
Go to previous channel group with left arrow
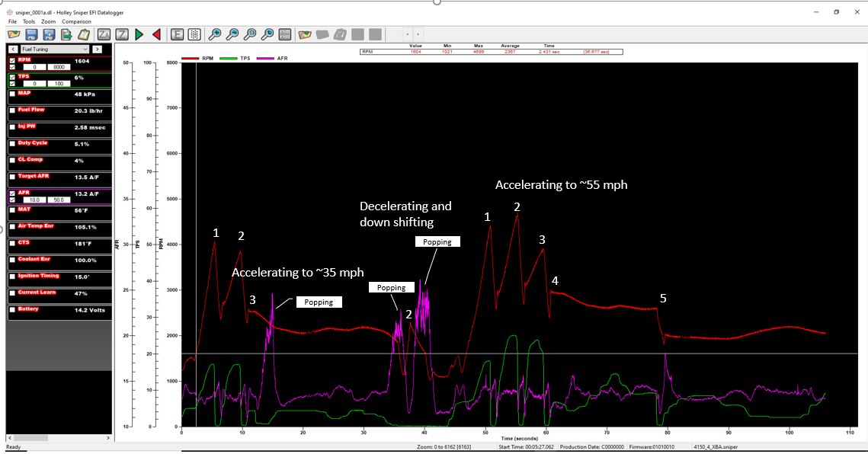click(x=13, y=50)
